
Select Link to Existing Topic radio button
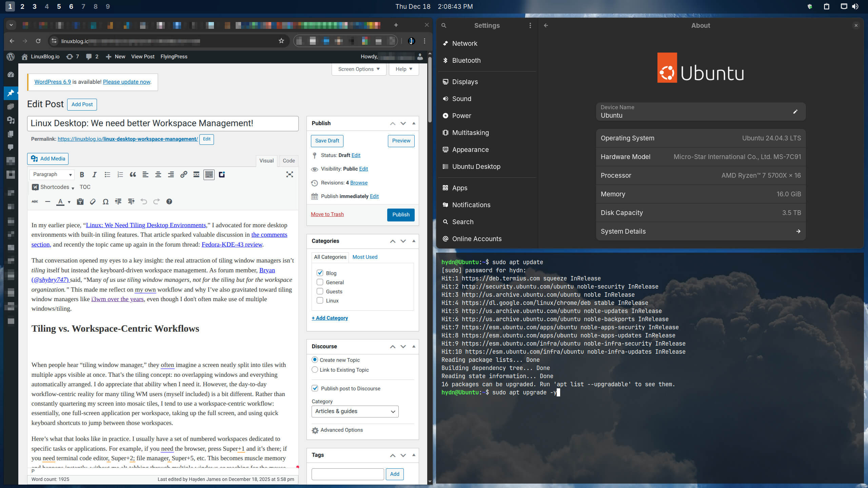point(315,370)
